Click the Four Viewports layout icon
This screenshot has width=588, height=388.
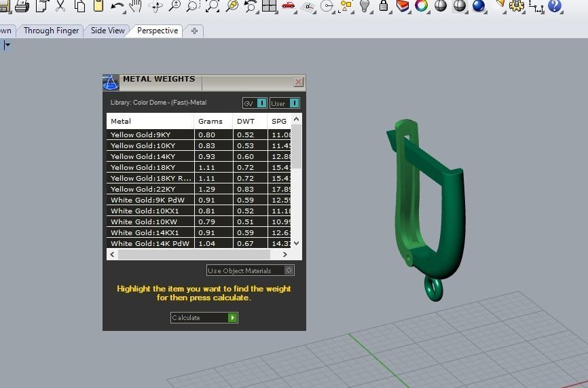click(269, 6)
